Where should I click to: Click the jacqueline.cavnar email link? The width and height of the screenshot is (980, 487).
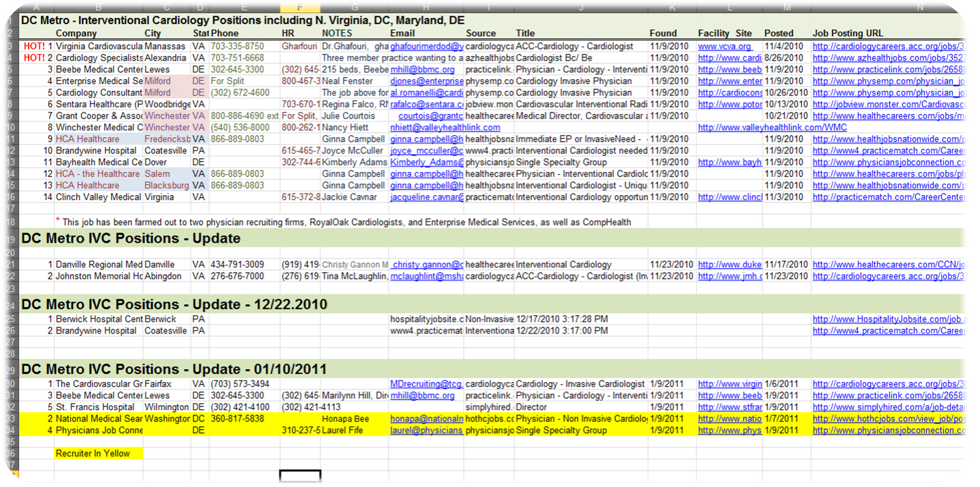coord(426,197)
